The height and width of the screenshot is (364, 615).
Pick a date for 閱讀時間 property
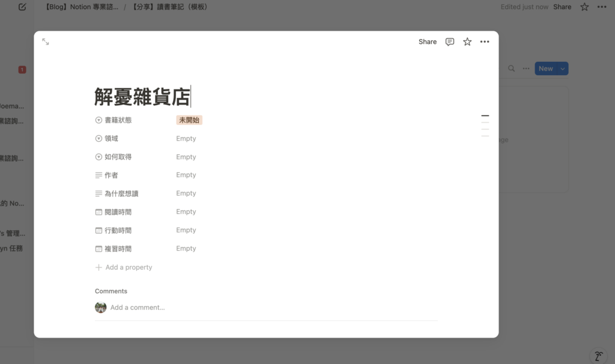click(186, 211)
